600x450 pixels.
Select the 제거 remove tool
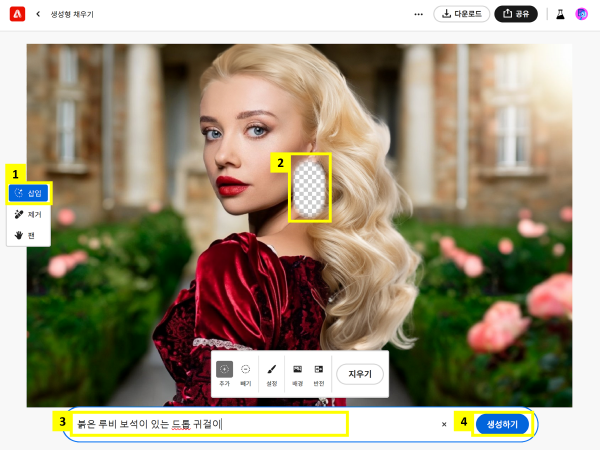[x=29, y=214]
